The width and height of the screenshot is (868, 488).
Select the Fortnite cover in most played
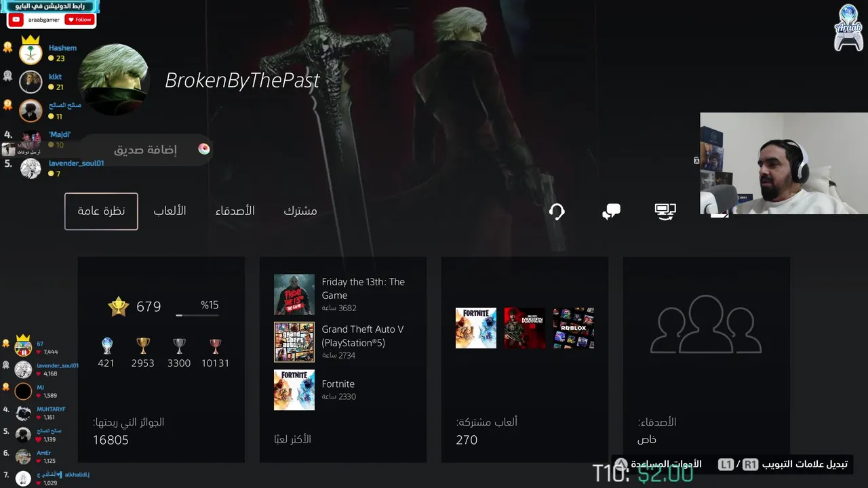coord(294,390)
